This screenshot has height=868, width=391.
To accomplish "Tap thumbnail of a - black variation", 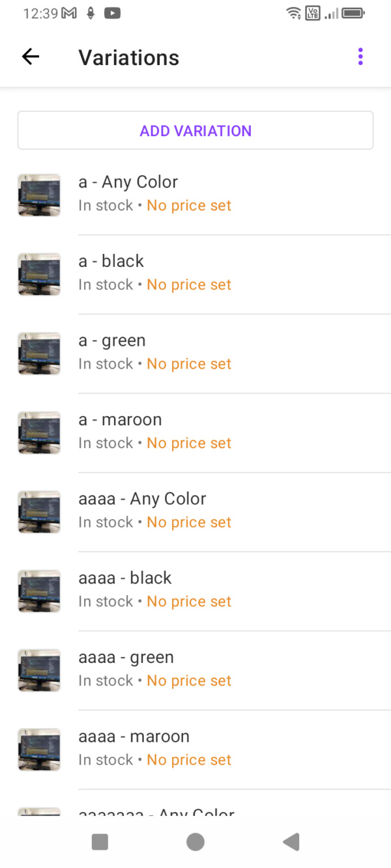I will pyautogui.click(x=39, y=274).
